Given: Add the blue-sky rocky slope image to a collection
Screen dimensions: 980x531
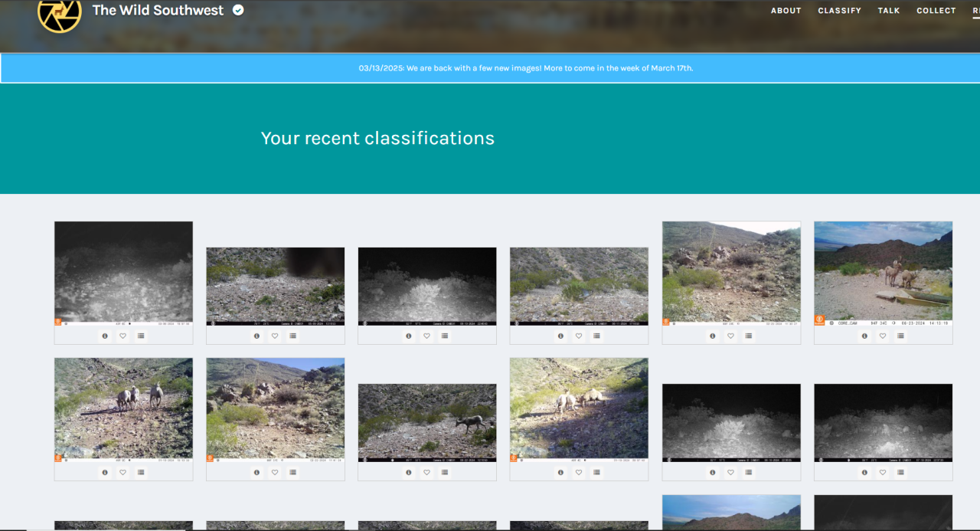Looking at the screenshot, I should coord(292,473).
